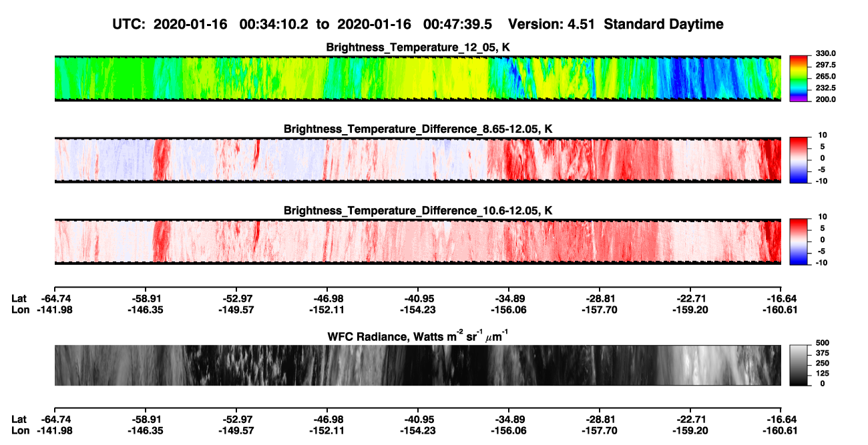The width and height of the screenshot is (868, 445).
Task: Click the end time 00:47:39.5 in the title
Action: coord(459,24)
